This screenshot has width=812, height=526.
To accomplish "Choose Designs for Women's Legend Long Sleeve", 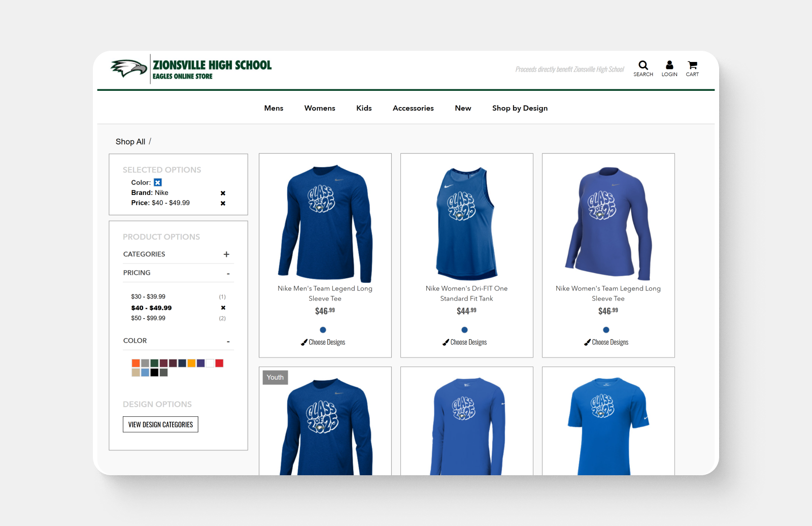I will pyautogui.click(x=606, y=342).
